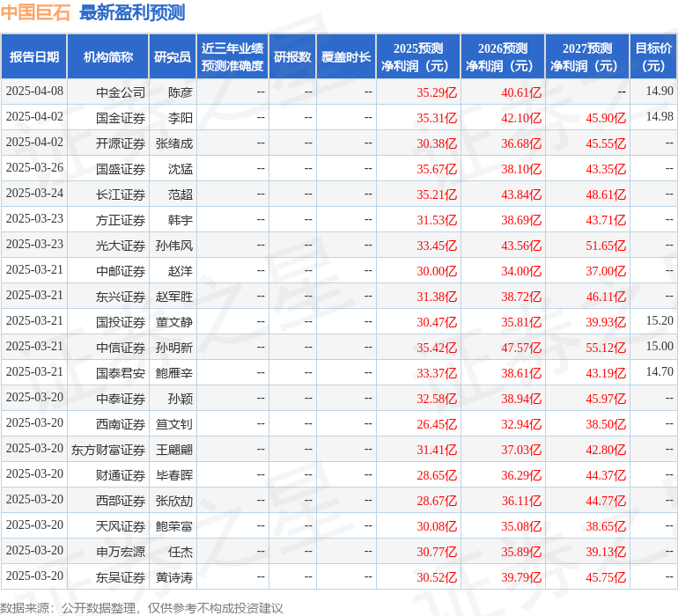Click target price 14.90
The image size is (678, 616).
tap(660, 92)
